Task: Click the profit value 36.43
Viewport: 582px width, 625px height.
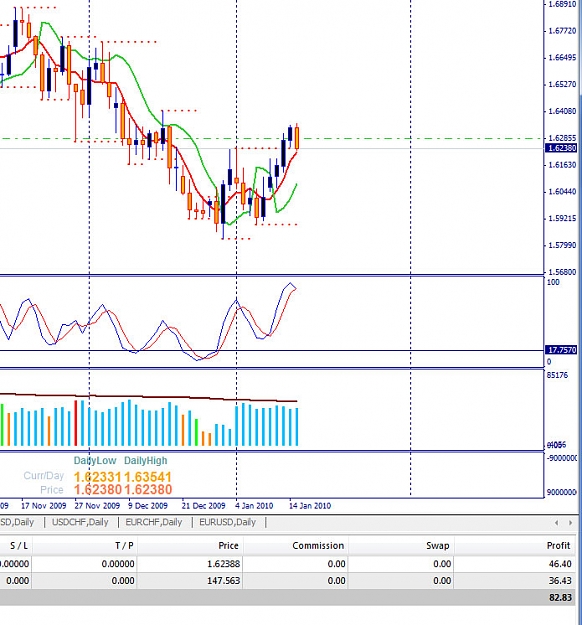Action: 560,581
